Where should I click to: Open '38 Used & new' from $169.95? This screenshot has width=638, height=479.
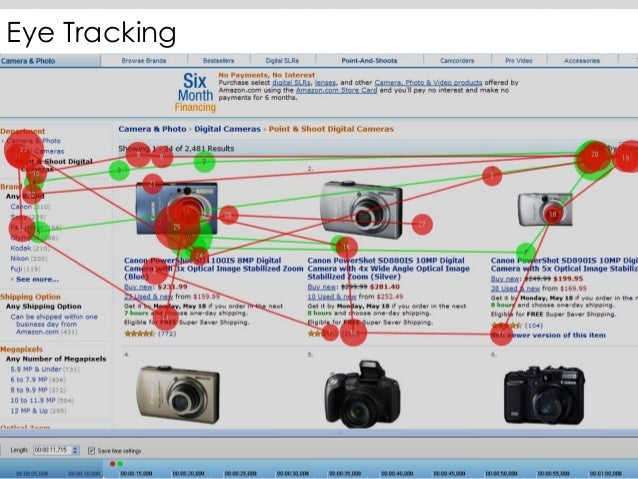[x=515, y=289]
